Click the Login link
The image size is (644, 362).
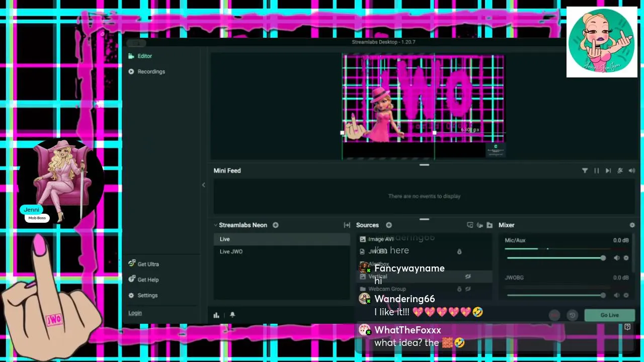tap(135, 313)
